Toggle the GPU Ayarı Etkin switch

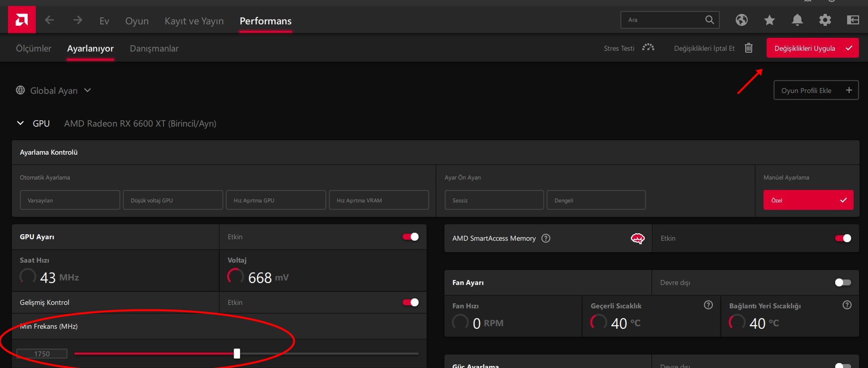pos(411,237)
